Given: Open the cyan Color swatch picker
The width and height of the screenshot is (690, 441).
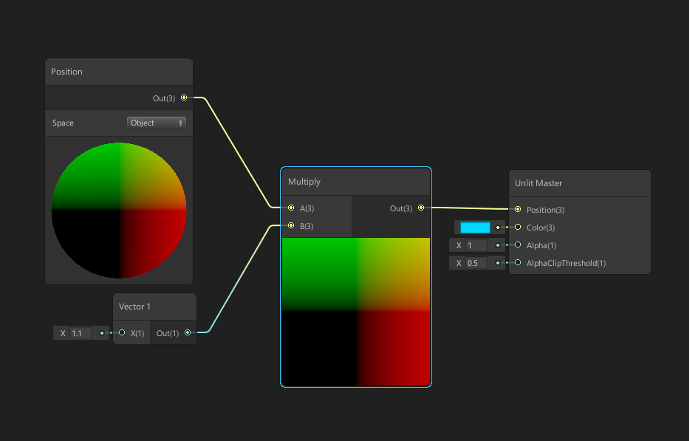Looking at the screenshot, I should pyautogui.click(x=475, y=227).
